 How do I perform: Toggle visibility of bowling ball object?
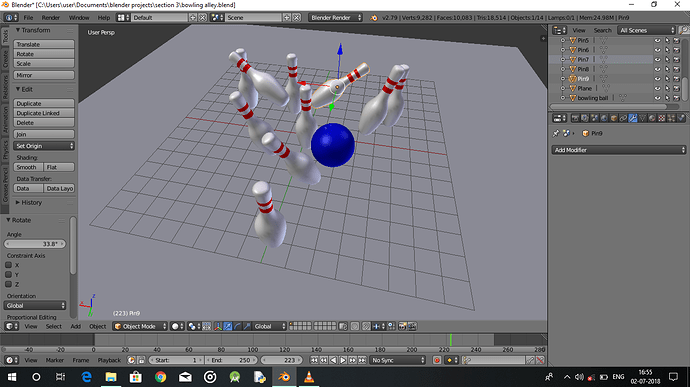657,98
